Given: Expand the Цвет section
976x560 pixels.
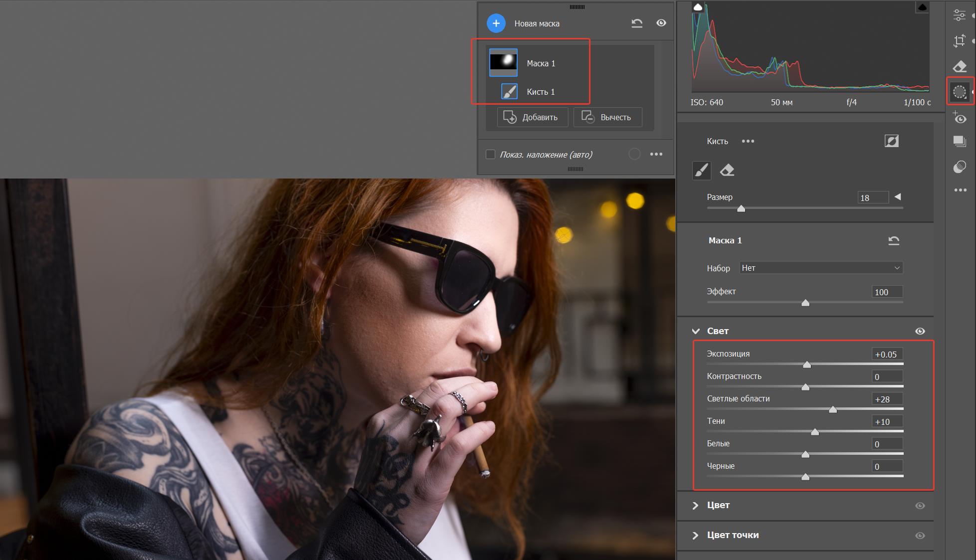Looking at the screenshot, I should (695, 505).
